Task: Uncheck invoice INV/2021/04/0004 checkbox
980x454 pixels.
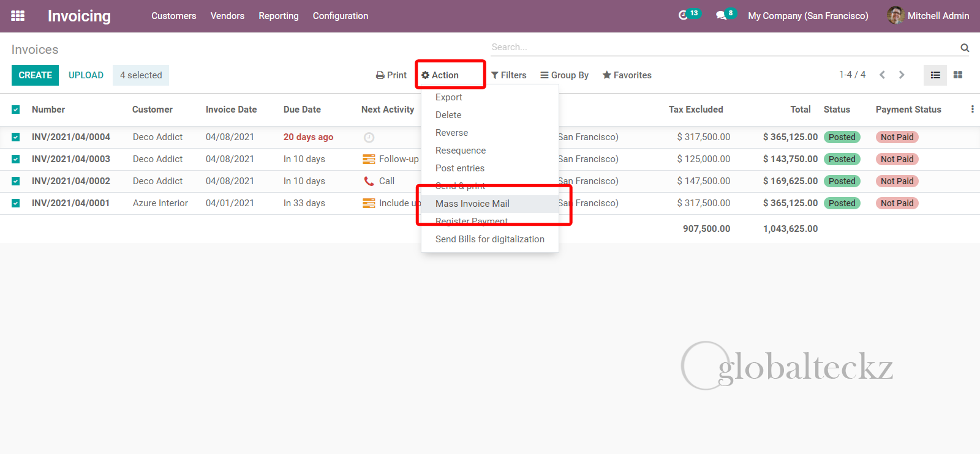Action: [16, 137]
